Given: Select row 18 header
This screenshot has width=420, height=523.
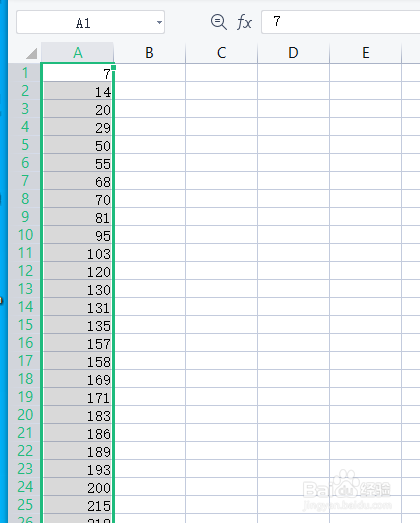Looking at the screenshot, I should coord(25,379).
